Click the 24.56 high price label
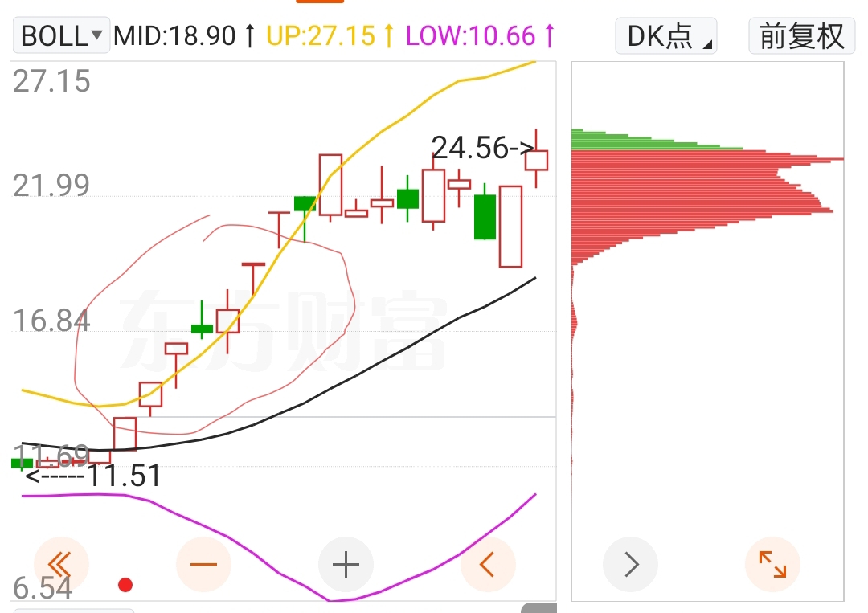 [x=482, y=148]
